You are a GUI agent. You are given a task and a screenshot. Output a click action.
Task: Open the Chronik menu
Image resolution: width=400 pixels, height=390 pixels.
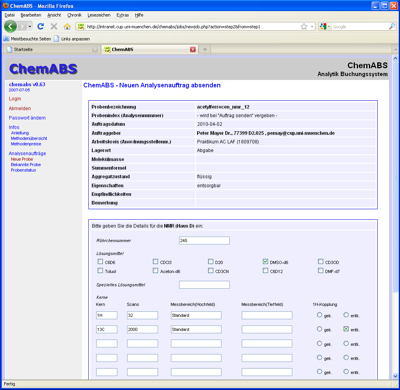[74, 15]
